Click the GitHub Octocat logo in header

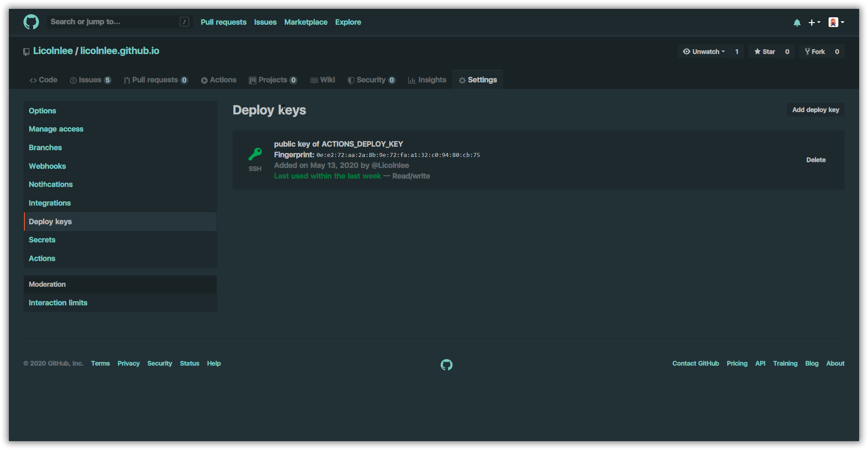point(31,22)
